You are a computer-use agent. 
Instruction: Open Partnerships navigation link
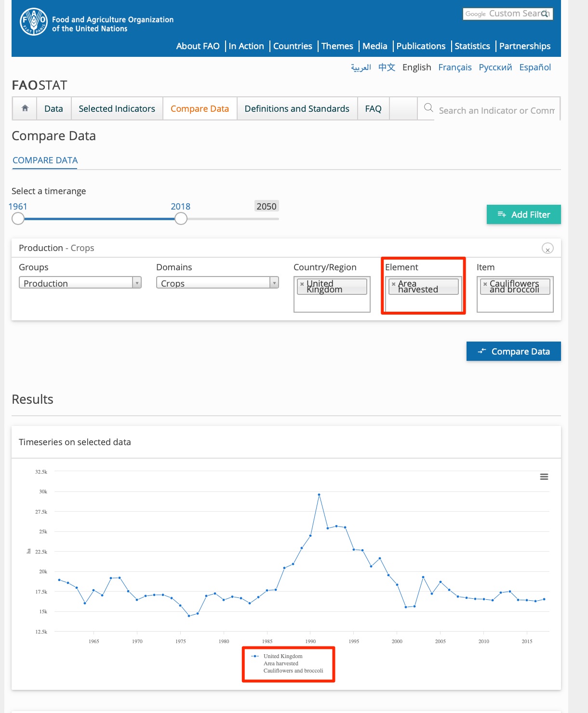524,46
